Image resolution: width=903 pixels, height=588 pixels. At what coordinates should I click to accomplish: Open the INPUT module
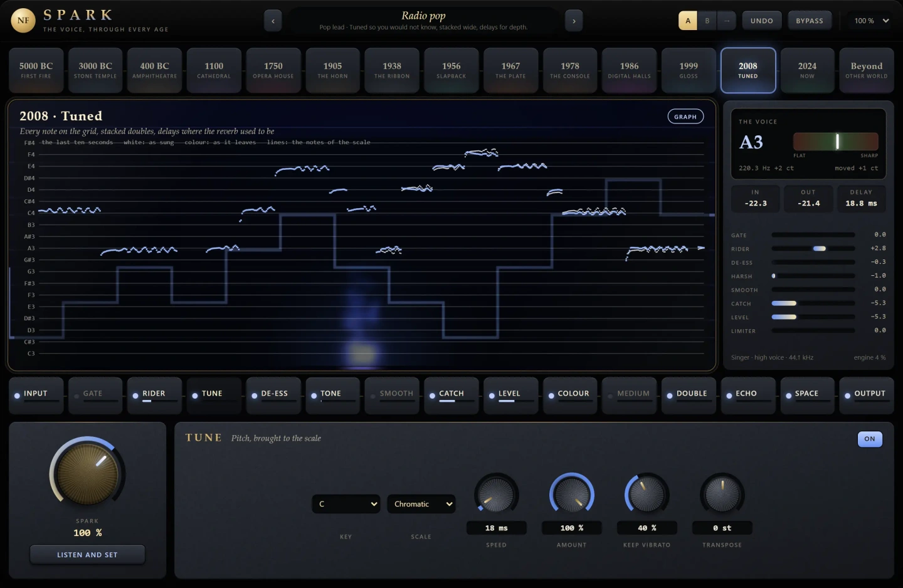(x=36, y=395)
